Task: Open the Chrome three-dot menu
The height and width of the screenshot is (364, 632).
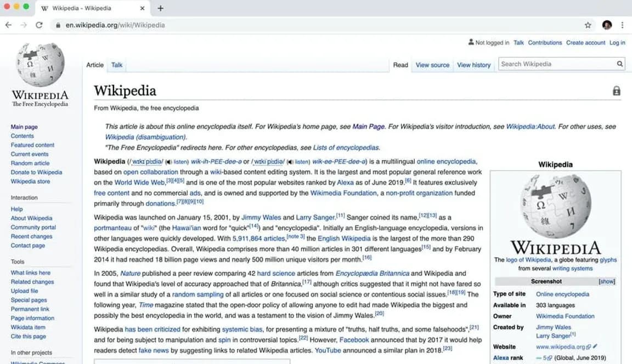Action: [x=622, y=25]
